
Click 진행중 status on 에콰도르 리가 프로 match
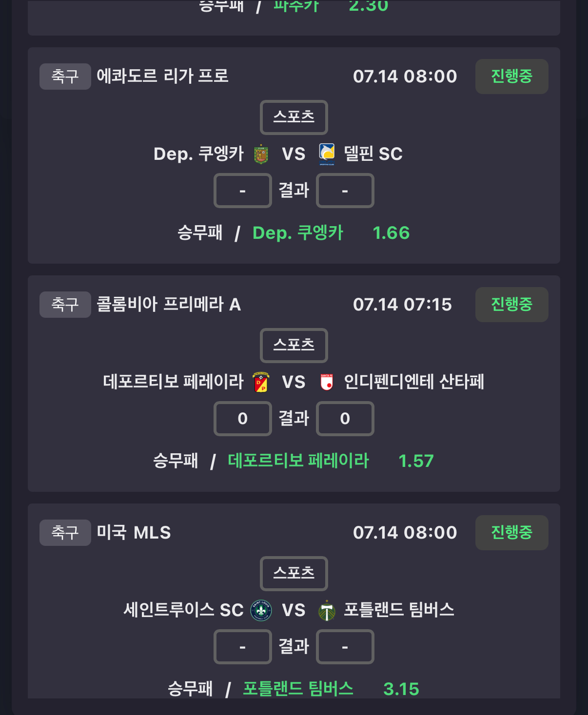click(512, 77)
